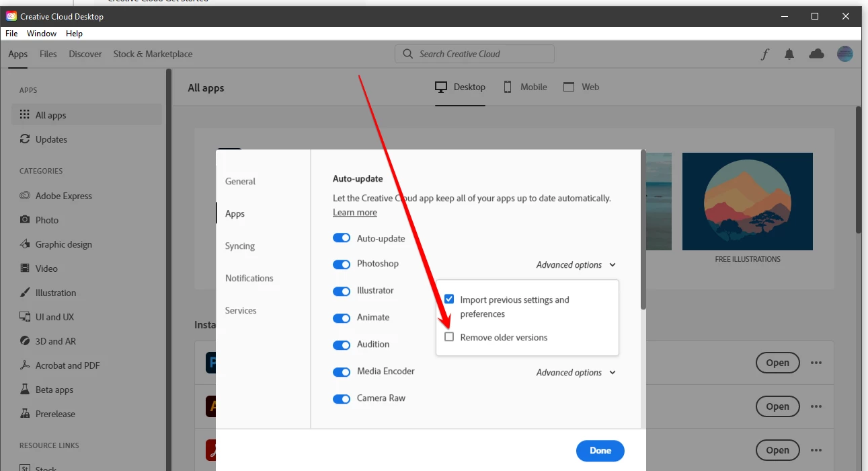The width and height of the screenshot is (868, 471).
Task: Toggle Media Encoder auto-update switch
Action: click(342, 372)
